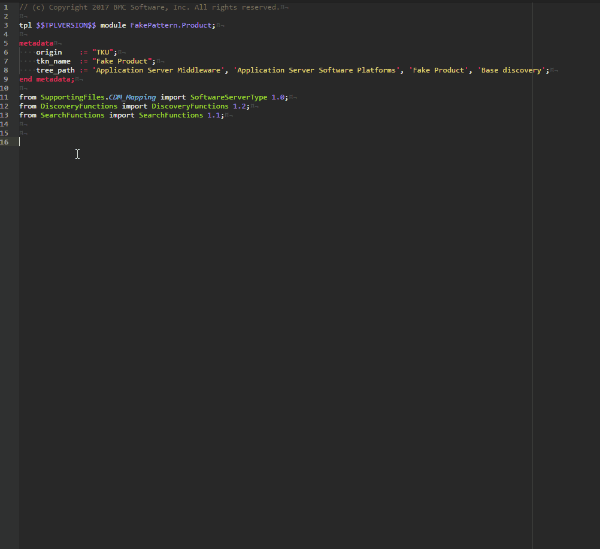Image resolution: width=600 pixels, height=549 pixels.
Task: Click 'SearchFunctions' right after 'from' on line 13
Action: (72, 115)
